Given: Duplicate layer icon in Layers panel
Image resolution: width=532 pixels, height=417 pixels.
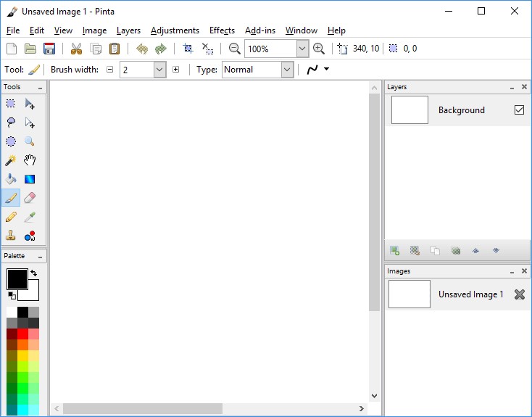Looking at the screenshot, I should click(435, 251).
